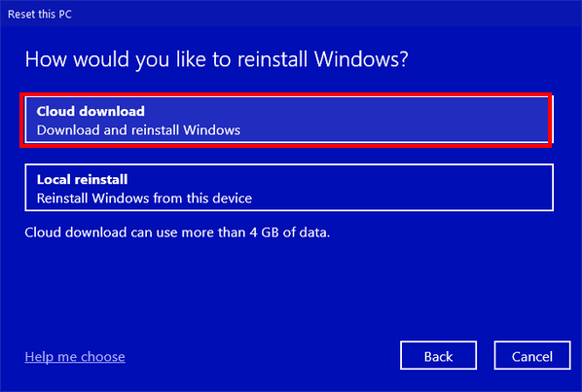Choose the Local reinstall option
Screen dimensions: 582x392
289,188
